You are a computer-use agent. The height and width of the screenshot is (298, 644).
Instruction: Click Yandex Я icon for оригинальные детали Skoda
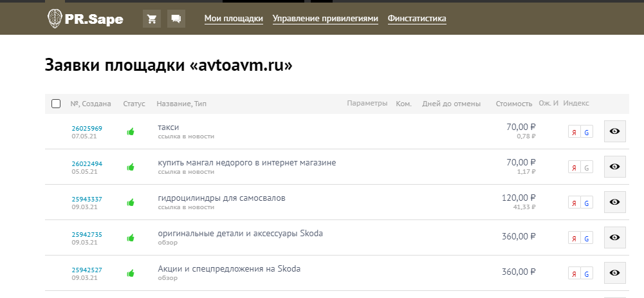point(574,237)
